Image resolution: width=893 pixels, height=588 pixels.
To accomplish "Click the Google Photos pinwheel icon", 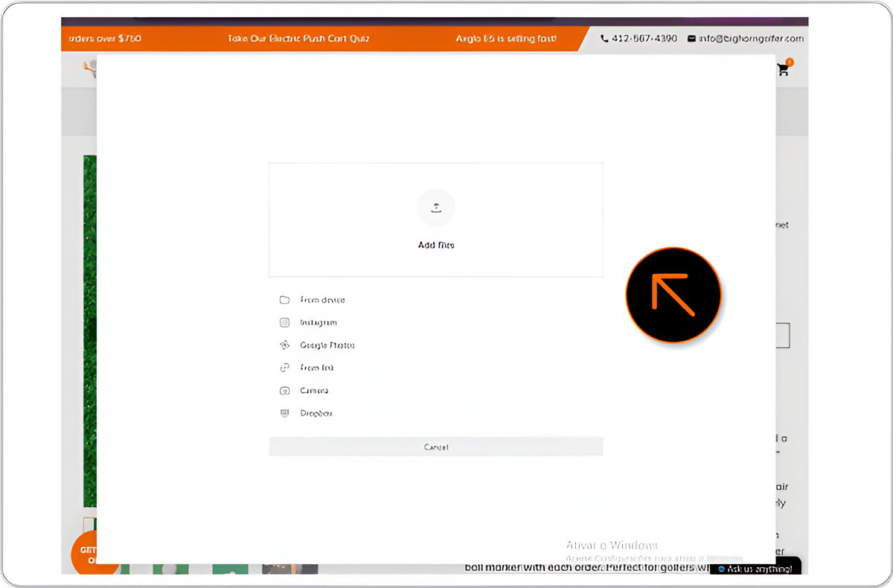I will (284, 345).
